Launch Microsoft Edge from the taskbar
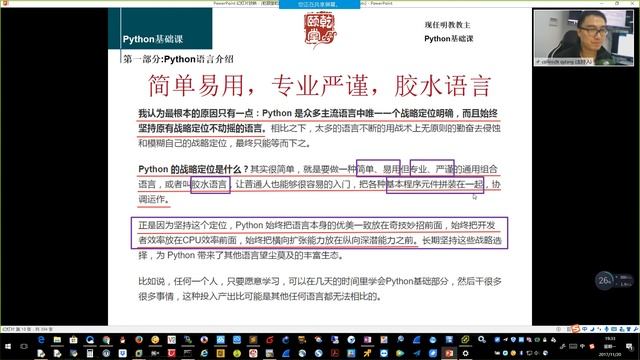 pos(41,340)
